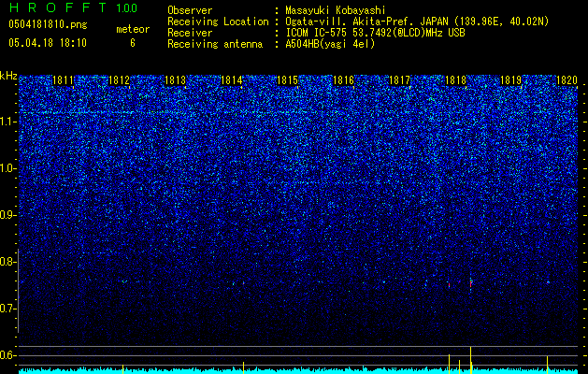Click the 1819 time marker

[x=511, y=80]
